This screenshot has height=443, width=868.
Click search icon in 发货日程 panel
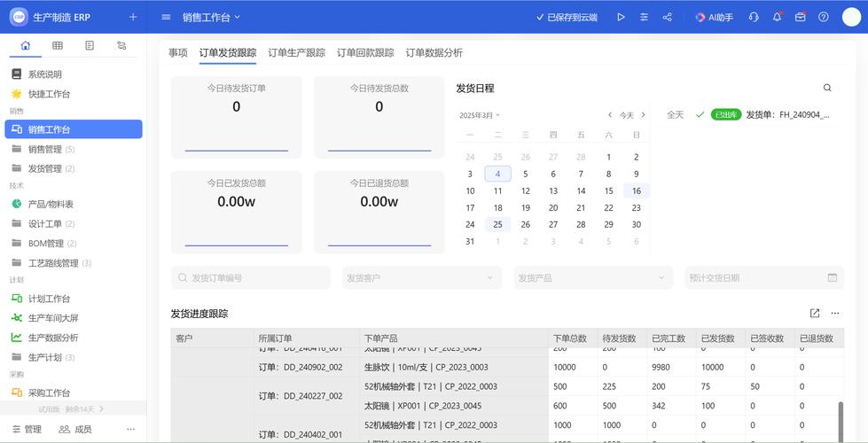click(827, 88)
